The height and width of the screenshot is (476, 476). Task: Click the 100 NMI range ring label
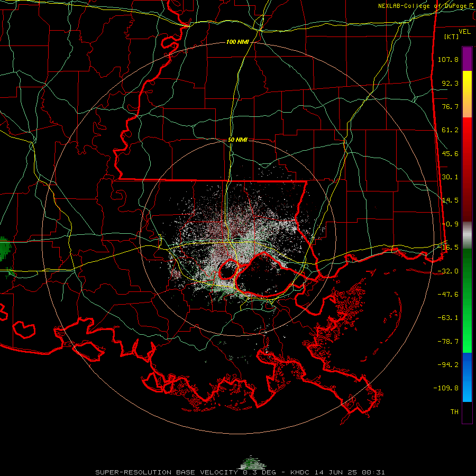coord(237,42)
